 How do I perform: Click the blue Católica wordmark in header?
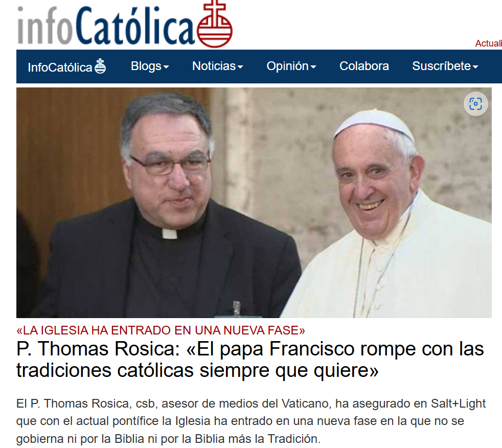click(x=135, y=25)
